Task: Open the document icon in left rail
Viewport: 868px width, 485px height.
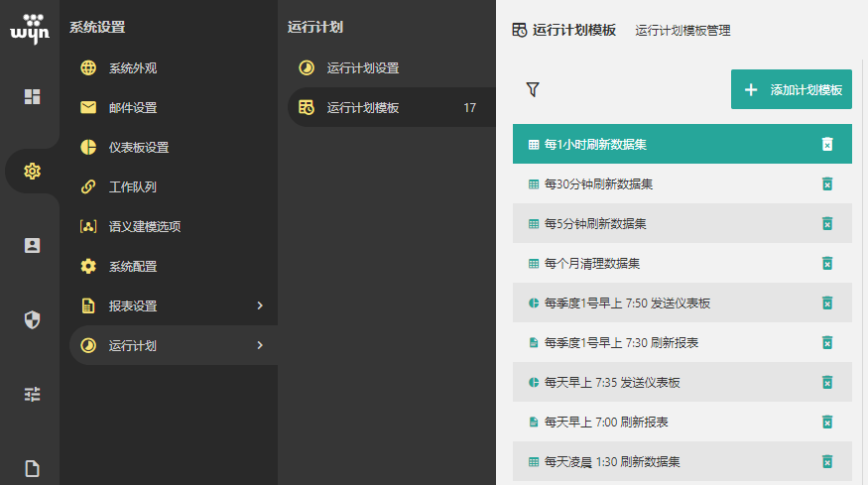Action: click(x=32, y=468)
